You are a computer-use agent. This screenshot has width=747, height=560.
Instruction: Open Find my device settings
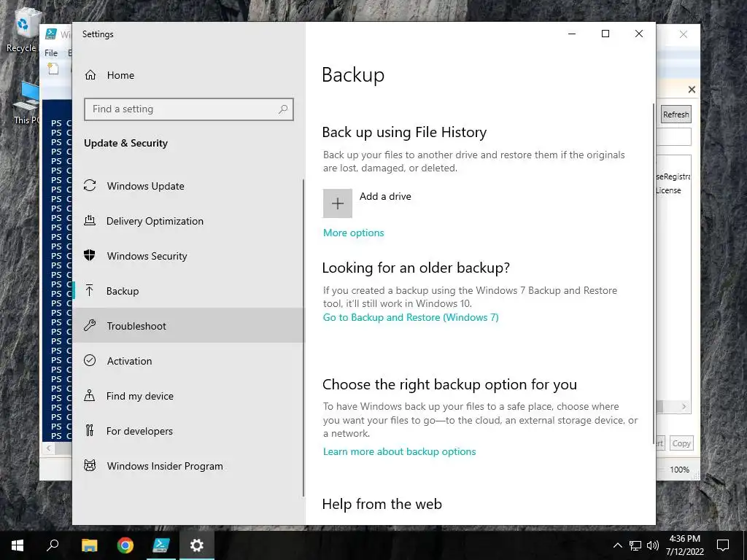[188, 396]
